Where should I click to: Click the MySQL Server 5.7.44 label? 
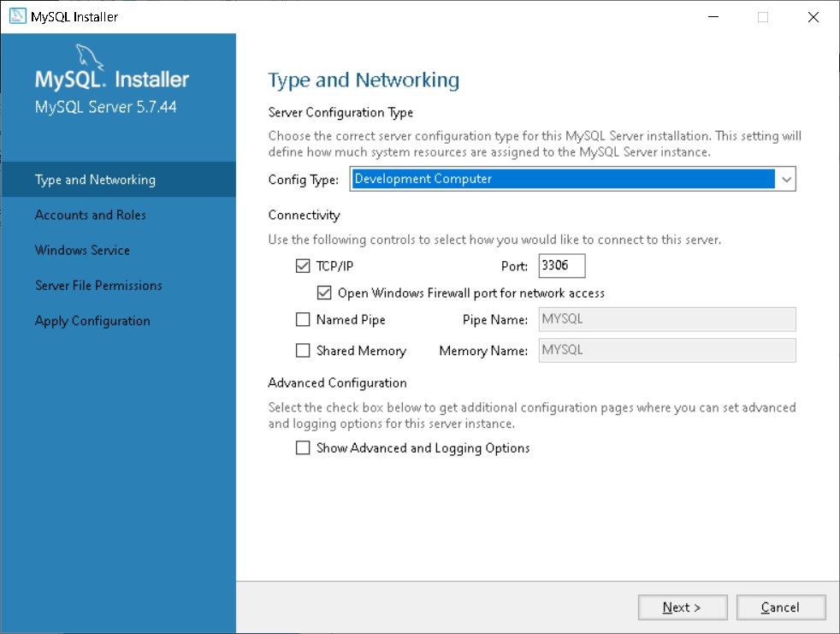(x=105, y=107)
